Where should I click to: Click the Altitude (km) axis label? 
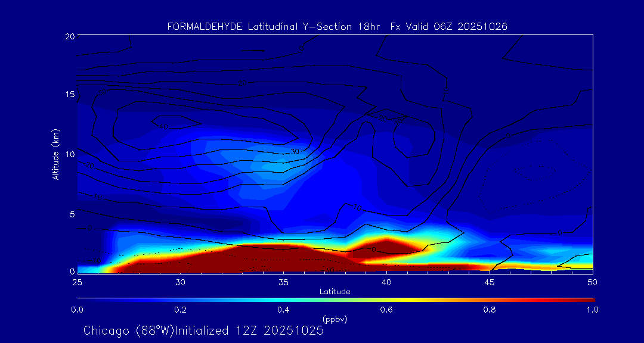(56, 154)
